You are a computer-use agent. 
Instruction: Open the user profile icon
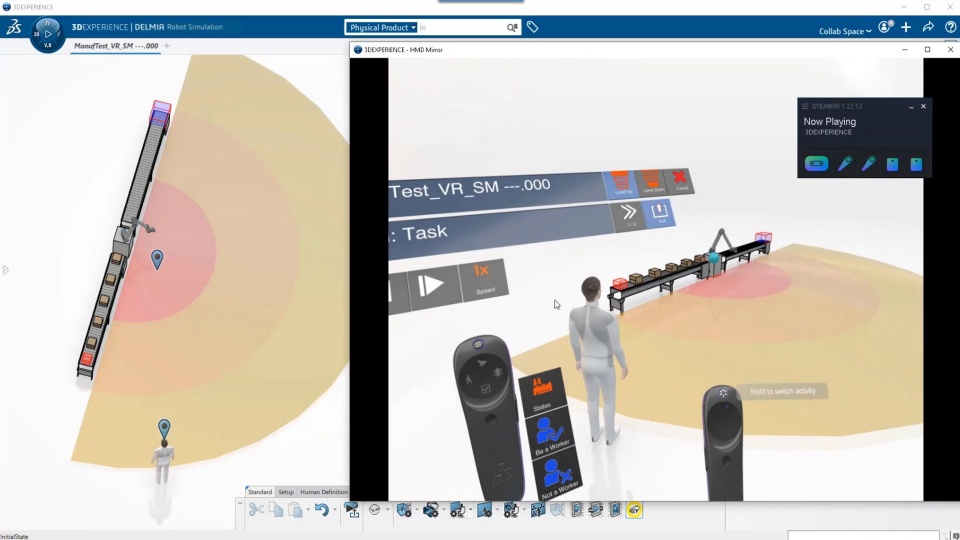pos(885,27)
